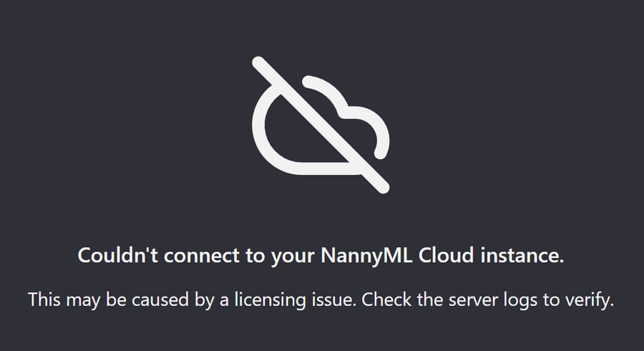The width and height of the screenshot is (644, 351).
Task: Click the word "This" starting the subtext
Action: 44,299
